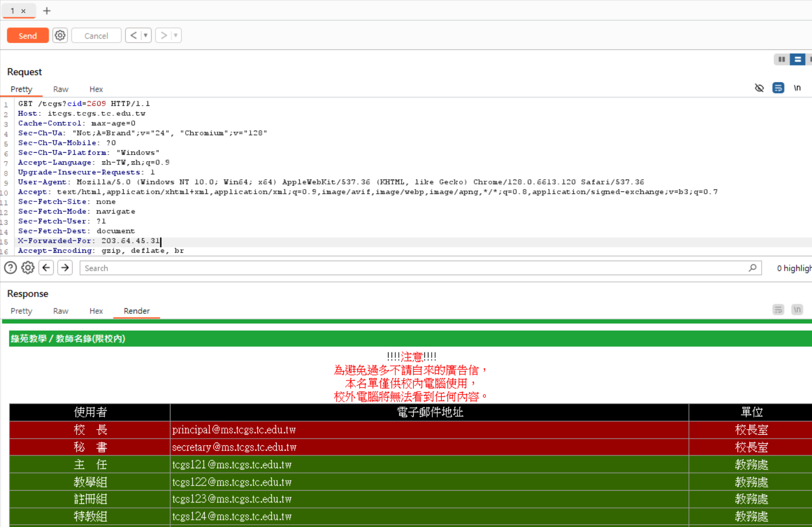Click the 綠苑教學 / 教師名錄(限校內) heading
Viewport: 812px width, 527px height.
68,338
